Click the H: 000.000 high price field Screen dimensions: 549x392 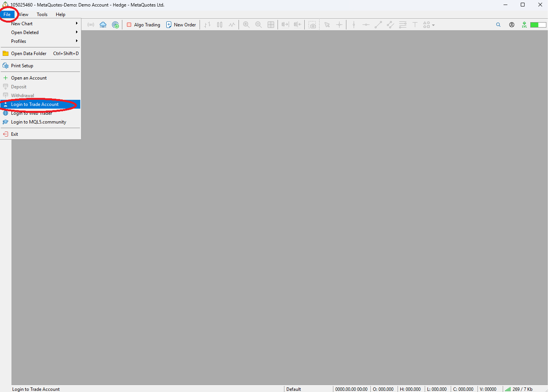coord(410,389)
